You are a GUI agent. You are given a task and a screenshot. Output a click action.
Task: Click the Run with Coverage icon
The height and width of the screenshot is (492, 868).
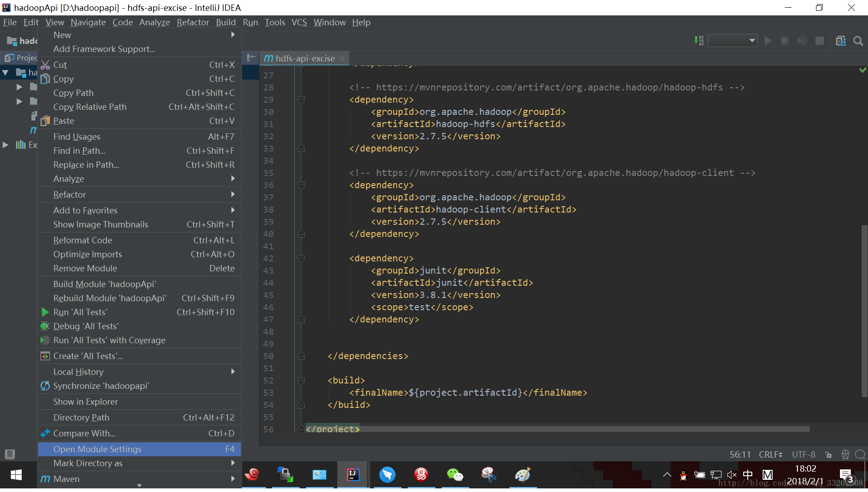point(45,340)
